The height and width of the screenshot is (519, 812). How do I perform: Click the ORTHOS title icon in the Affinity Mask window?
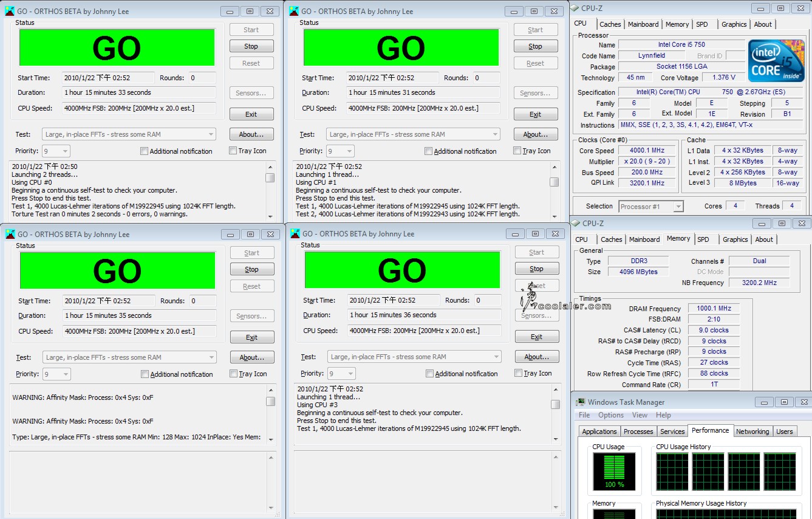(10, 234)
